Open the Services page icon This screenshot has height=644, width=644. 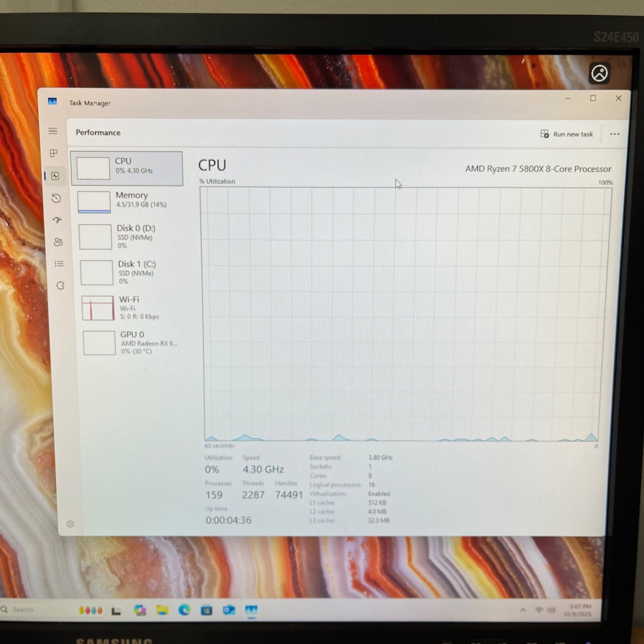coord(60,285)
